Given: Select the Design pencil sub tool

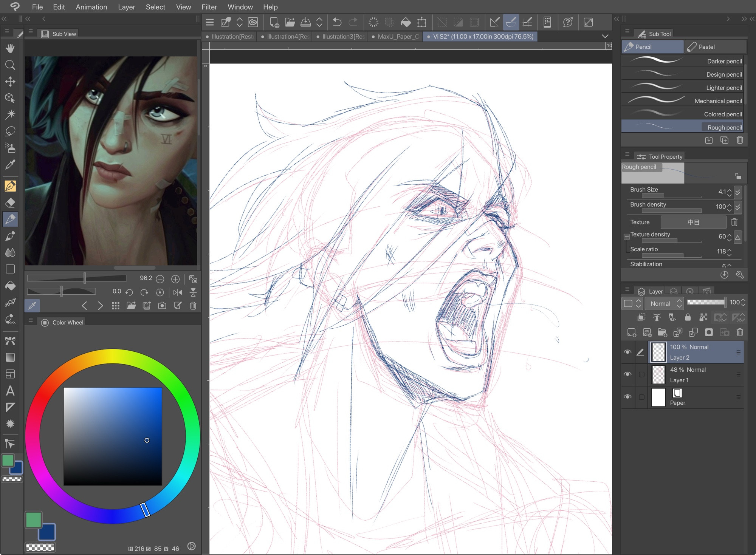Looking at the screenshot, I should (683, 74).
